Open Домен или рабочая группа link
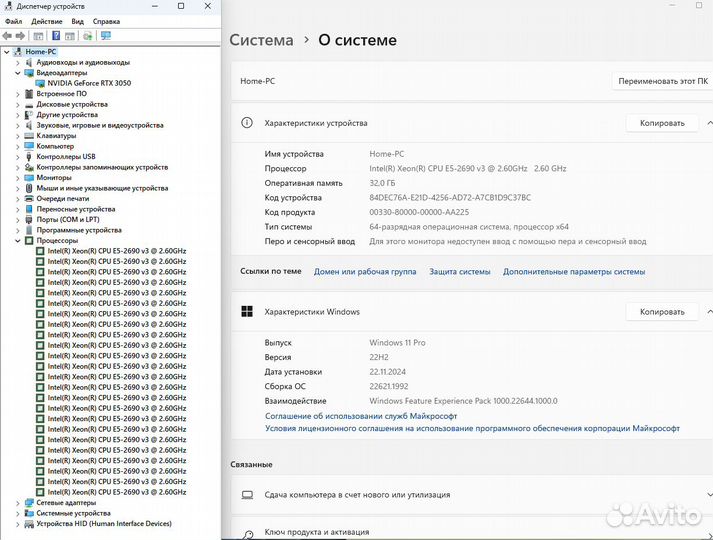 (x=365, y=271)
